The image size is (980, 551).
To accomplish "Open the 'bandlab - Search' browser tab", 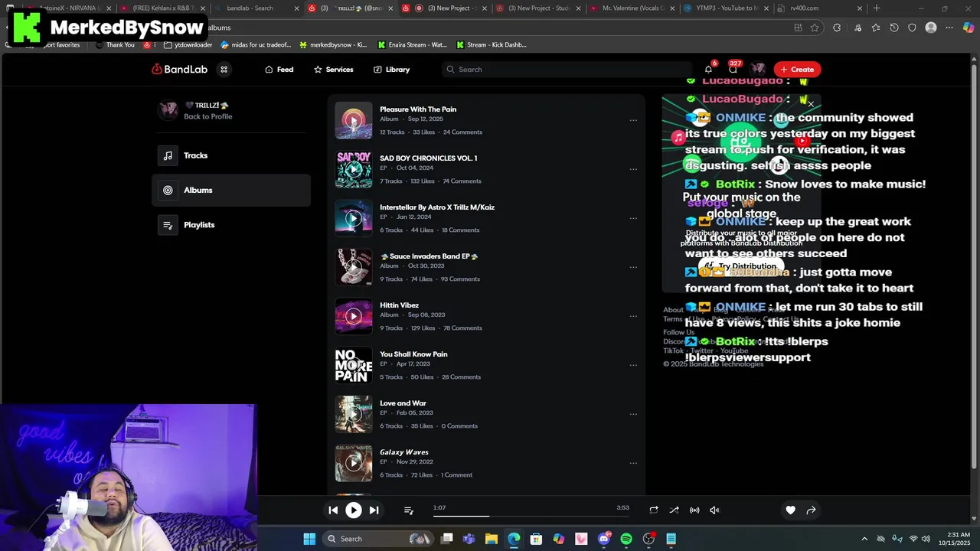I will [x=258, y=8].
